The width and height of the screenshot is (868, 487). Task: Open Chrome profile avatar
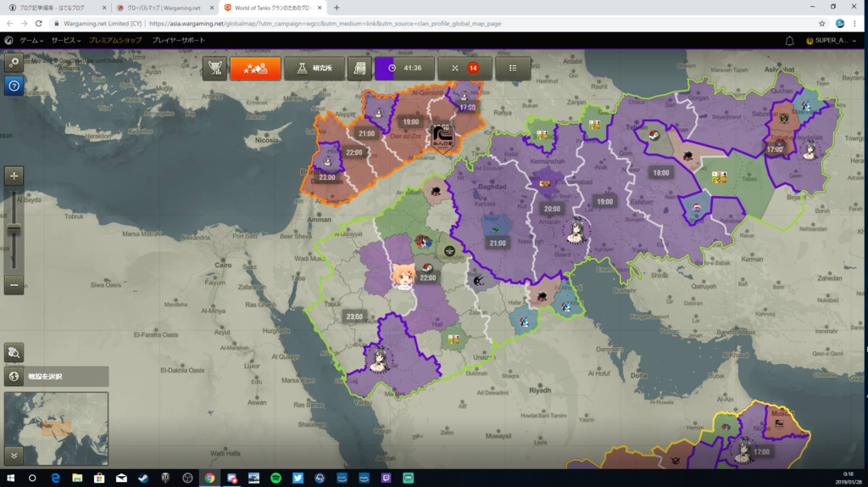coord(840,23)
